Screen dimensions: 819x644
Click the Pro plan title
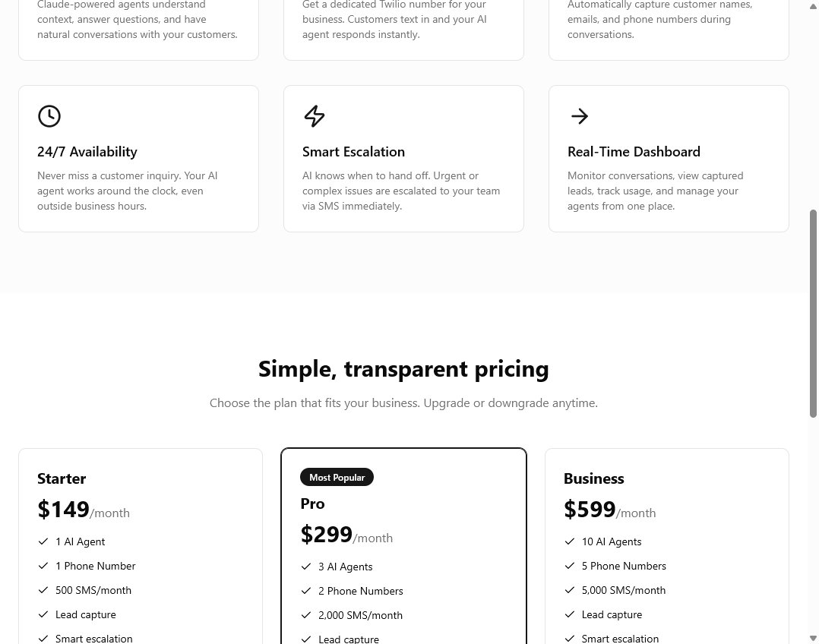click(x=312, y=504)
